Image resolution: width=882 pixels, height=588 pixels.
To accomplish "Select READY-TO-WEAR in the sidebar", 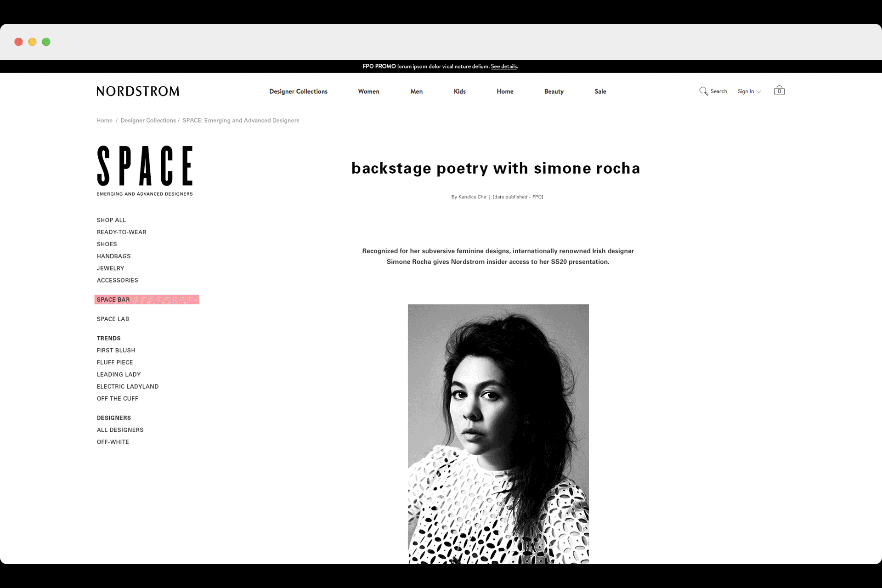I will pyautogui.click(x=121, y=232).
